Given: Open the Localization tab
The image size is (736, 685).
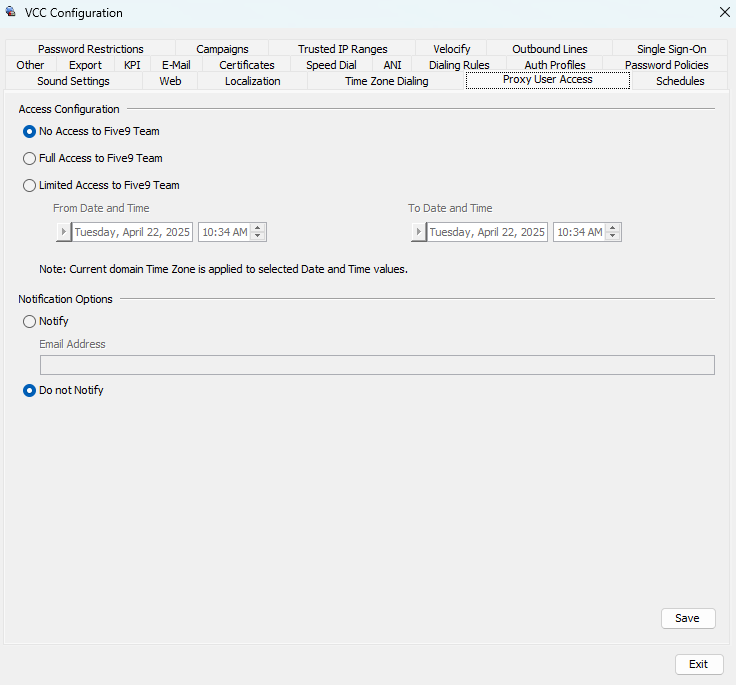Looking at the screenshot, I should tap(253, 81).
